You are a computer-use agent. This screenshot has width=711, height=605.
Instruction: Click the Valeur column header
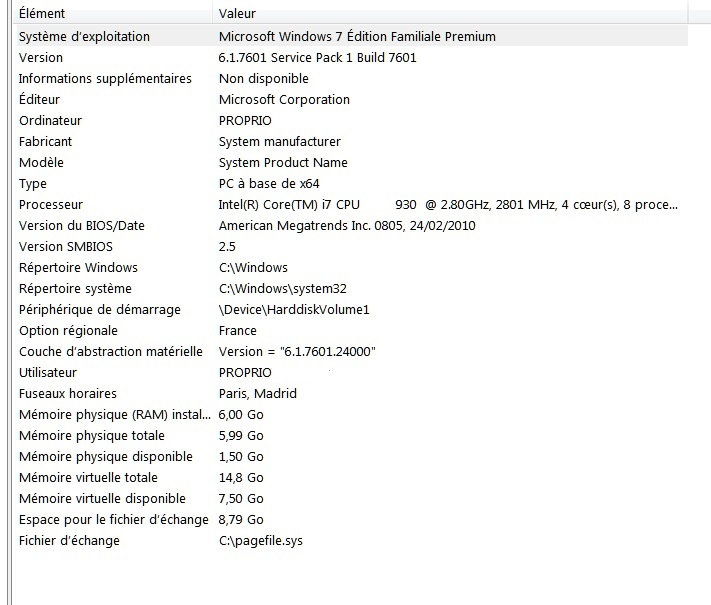click(x=237, y=14)
